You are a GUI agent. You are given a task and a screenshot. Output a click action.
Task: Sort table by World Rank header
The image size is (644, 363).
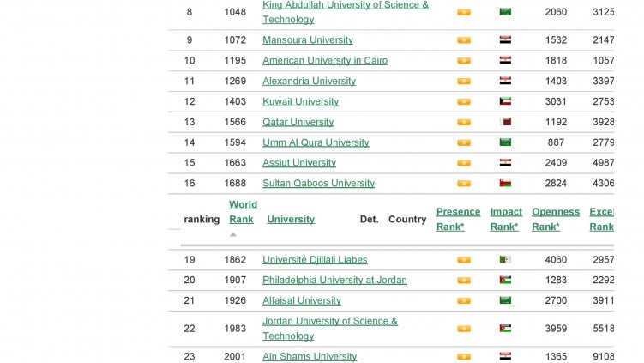tap(243, 212)
